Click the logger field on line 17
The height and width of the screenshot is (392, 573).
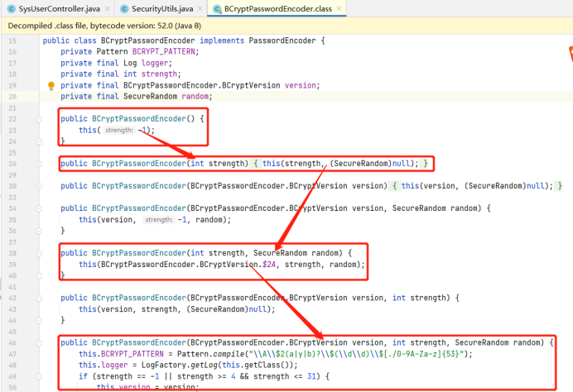coord(155,63)
